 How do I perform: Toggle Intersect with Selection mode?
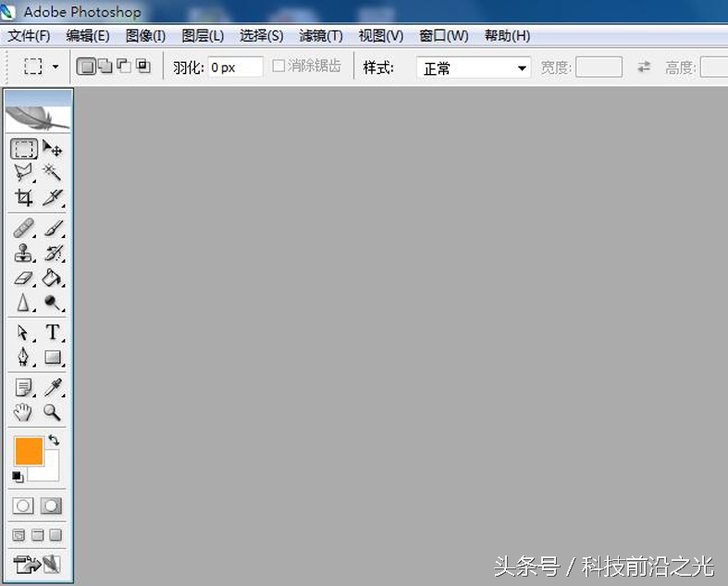tap(143, 66)
